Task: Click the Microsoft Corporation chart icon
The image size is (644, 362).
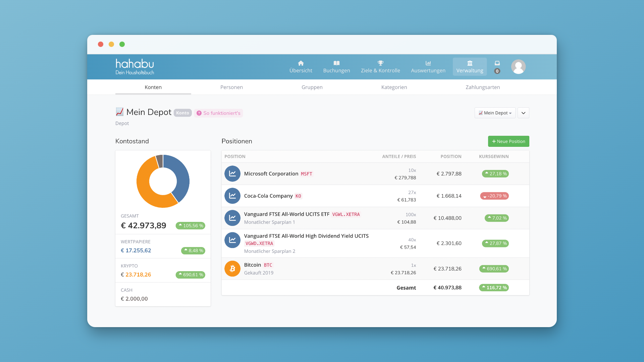Action: coord(232,174)
